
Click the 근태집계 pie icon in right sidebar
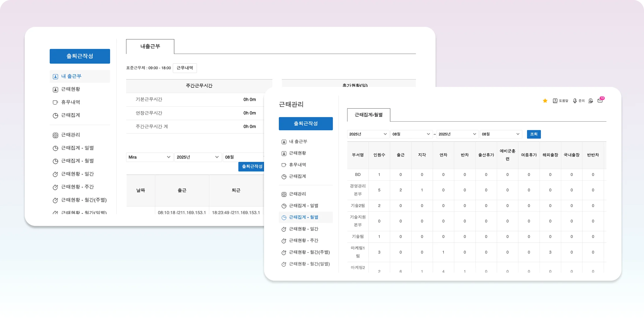[x=284, y=177]
